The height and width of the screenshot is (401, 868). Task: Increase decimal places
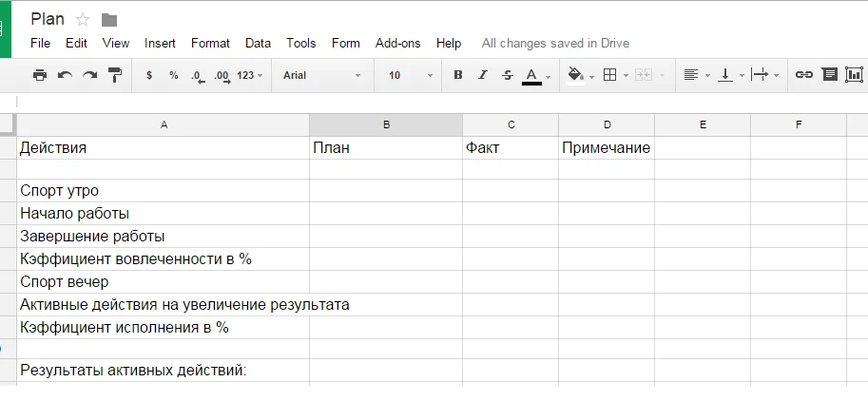click(x=222, y=76)
